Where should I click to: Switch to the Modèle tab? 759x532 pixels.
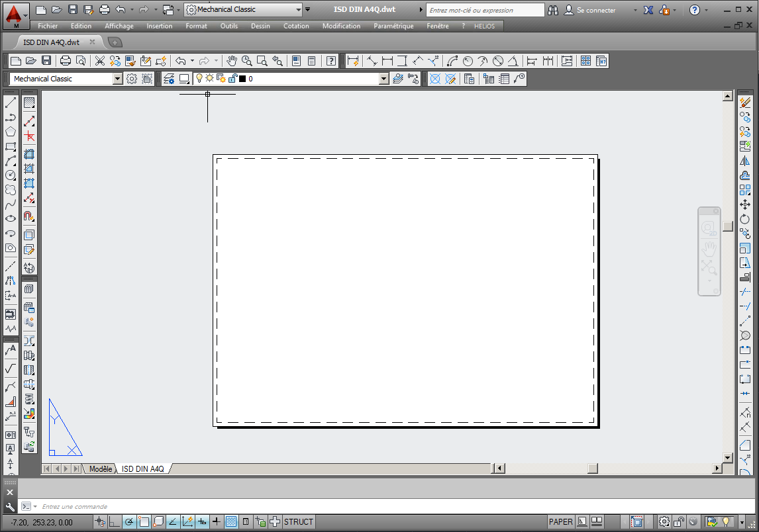pyautogui.click(x=101, y=468)
